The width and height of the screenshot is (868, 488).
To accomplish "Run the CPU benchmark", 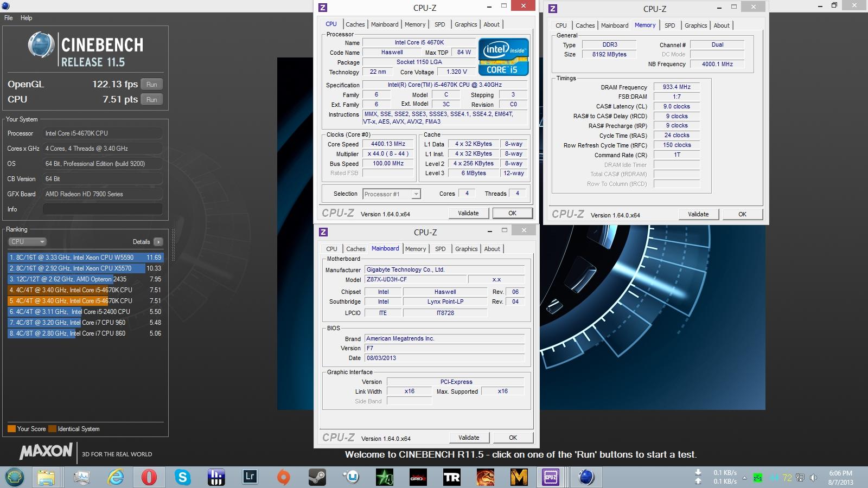I will 152,100.
